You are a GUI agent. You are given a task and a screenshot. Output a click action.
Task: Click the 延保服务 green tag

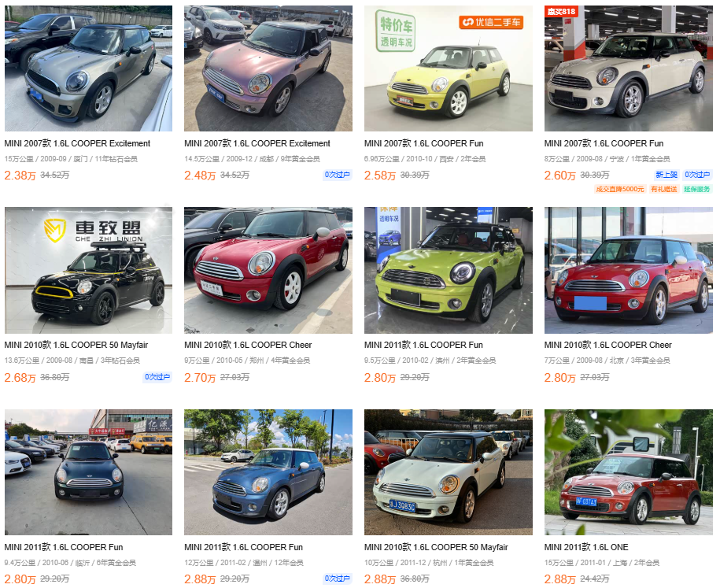pyautogui.click(x=697, y=189)
